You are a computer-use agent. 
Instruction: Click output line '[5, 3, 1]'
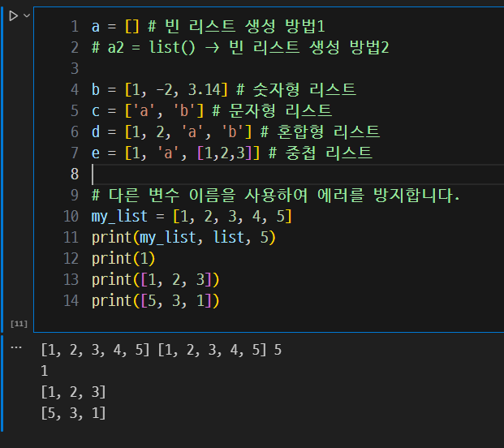(73, 413)
